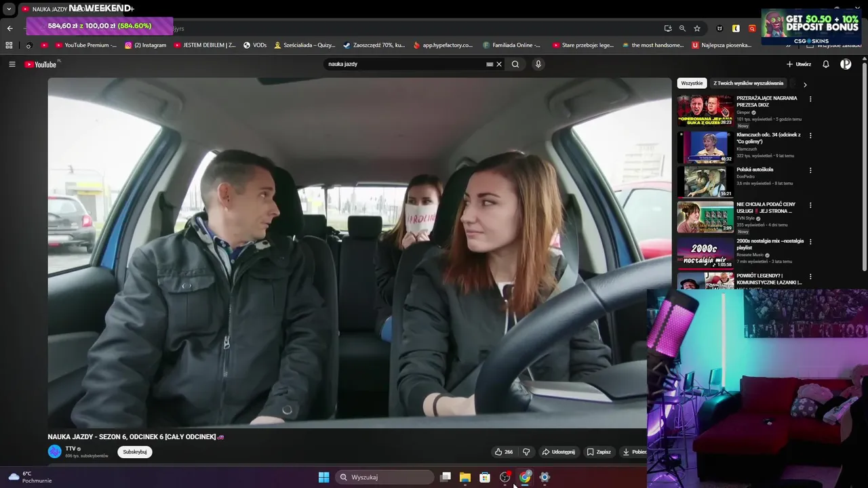Viewport: 868px width, 488px height.
Task: Switch to Chrome in the taskbar
Action: (525, 477)
